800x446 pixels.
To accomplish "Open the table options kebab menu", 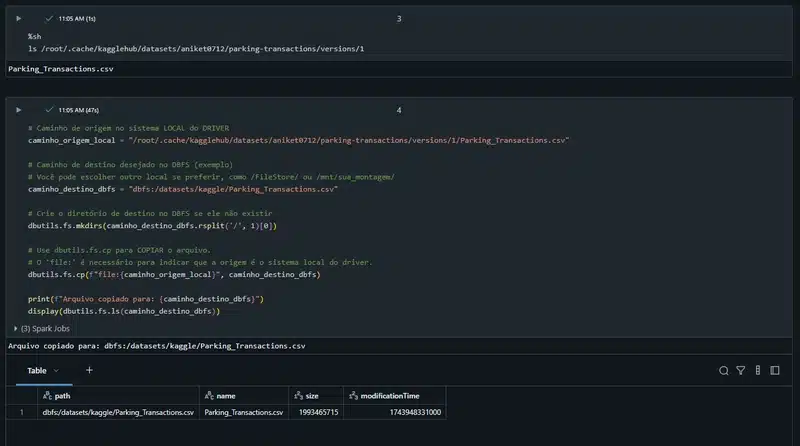I will [758, 370].
